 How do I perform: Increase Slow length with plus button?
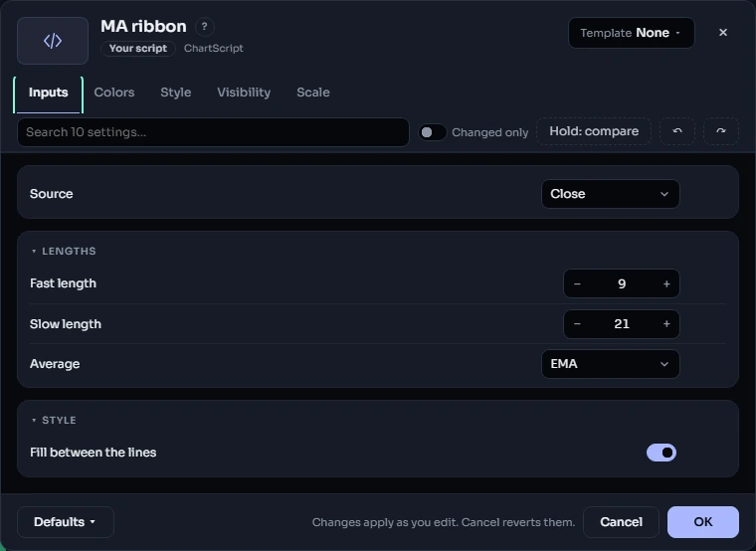pyautogui.click(x=666, y=324)
